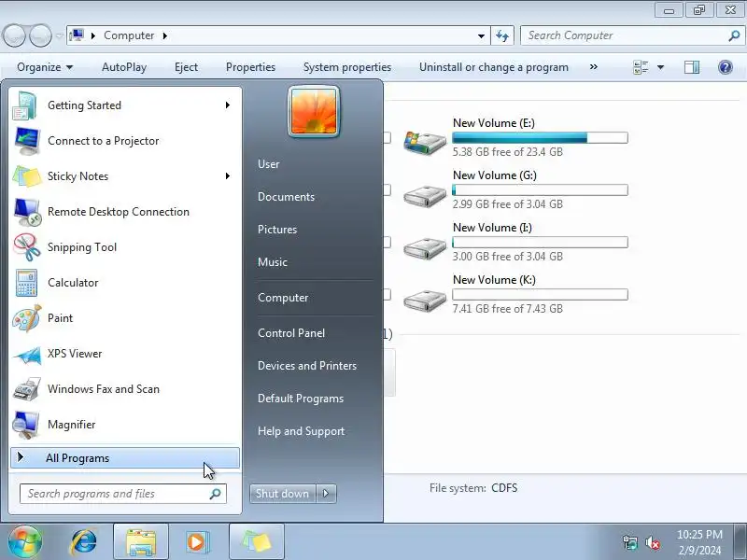Click the Sticky Notes icon in Start menu
747x560 pixels.
click(27, 176)
